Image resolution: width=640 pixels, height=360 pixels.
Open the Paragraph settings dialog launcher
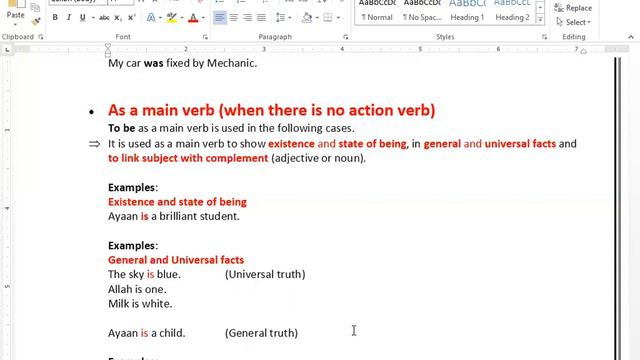(x=345, y=37)
